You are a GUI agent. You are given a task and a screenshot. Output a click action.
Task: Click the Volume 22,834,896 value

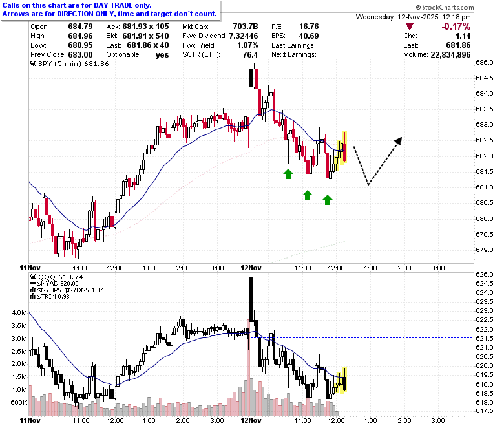(x=450, y=55)
